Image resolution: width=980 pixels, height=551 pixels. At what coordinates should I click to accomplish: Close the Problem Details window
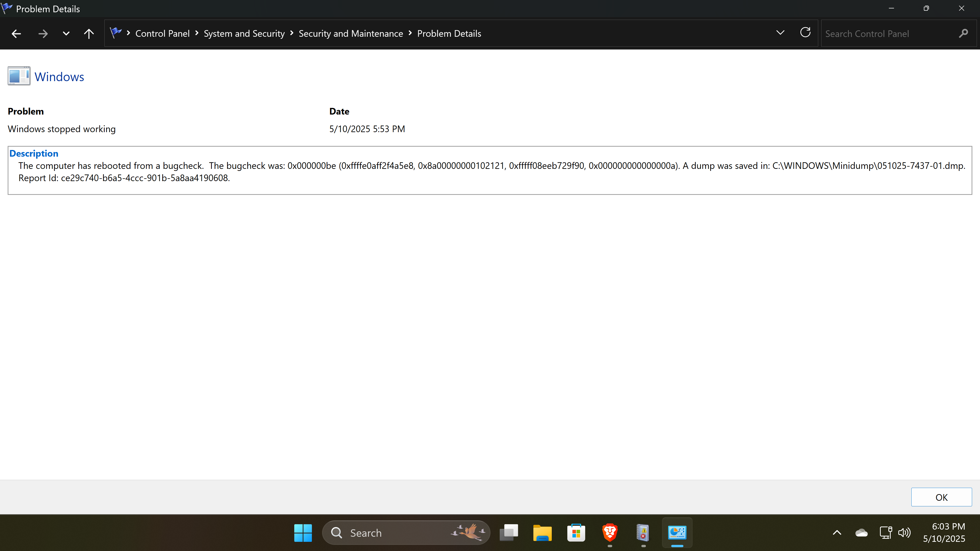pos(962,8)
